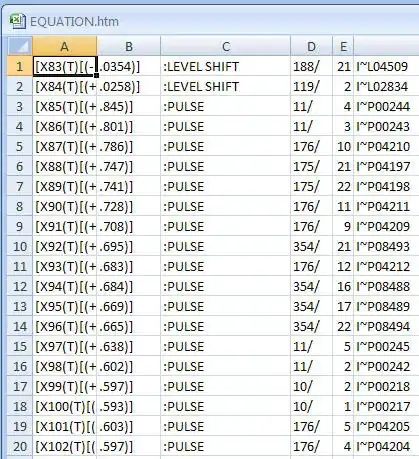Click cell containing [X101(T)[(
The height and width of the screenshot is (459, 419).
pyautogui.click(x=65, y=426)
